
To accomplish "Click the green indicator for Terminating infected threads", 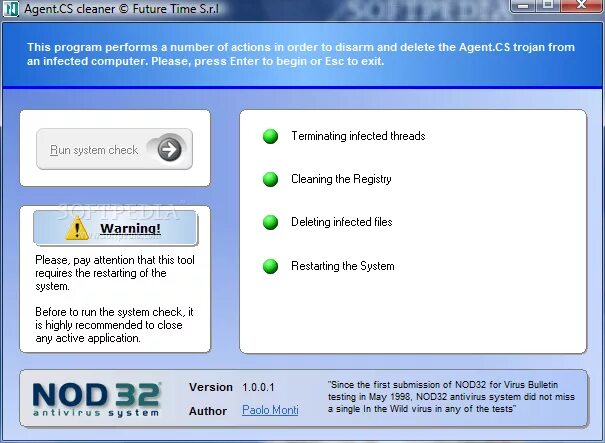I will (270, 136).
